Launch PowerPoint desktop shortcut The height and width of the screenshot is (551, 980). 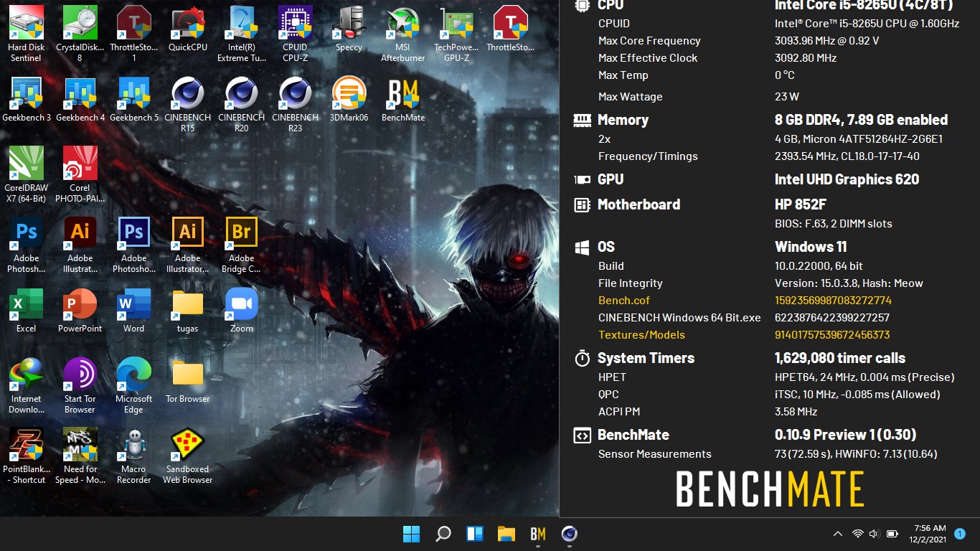click(80, 310)
